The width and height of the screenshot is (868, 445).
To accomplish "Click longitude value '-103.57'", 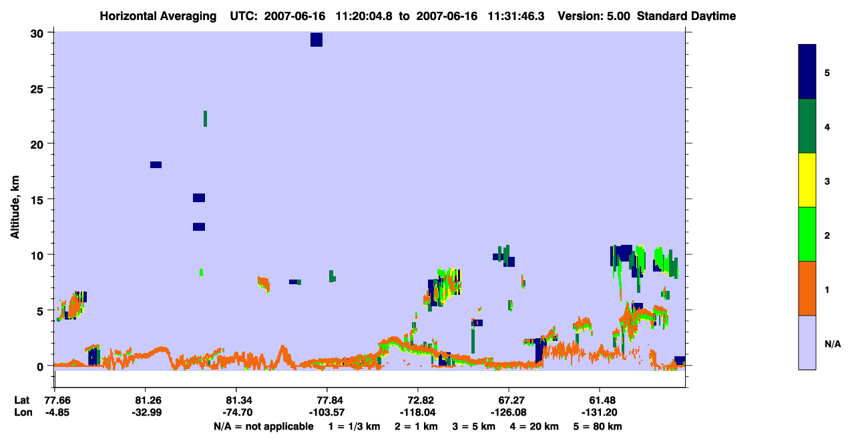I will tap(327, 412).
